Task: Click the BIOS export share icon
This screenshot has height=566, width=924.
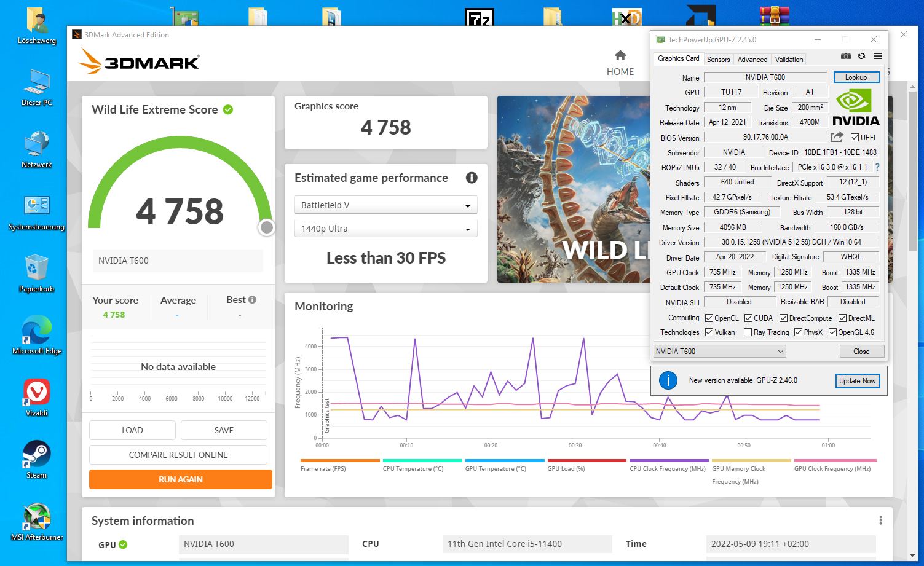Action: pos(837,137)
